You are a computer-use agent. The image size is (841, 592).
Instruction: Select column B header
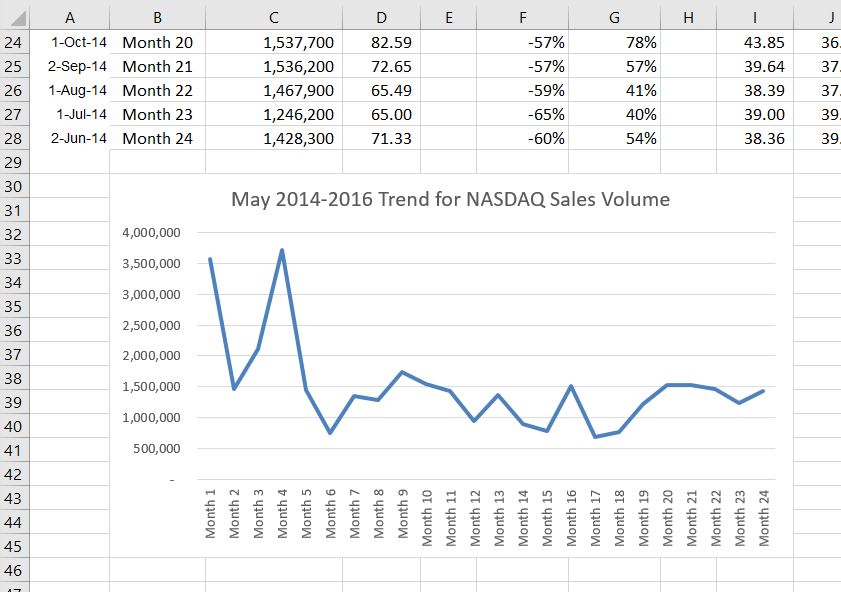(157, 18)
